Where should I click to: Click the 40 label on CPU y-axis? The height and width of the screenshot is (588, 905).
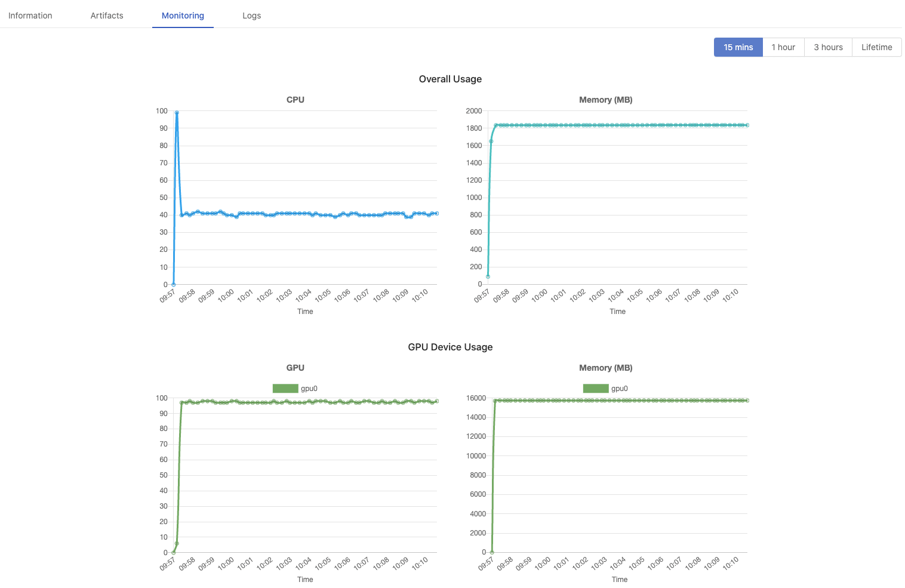point(164,215)
